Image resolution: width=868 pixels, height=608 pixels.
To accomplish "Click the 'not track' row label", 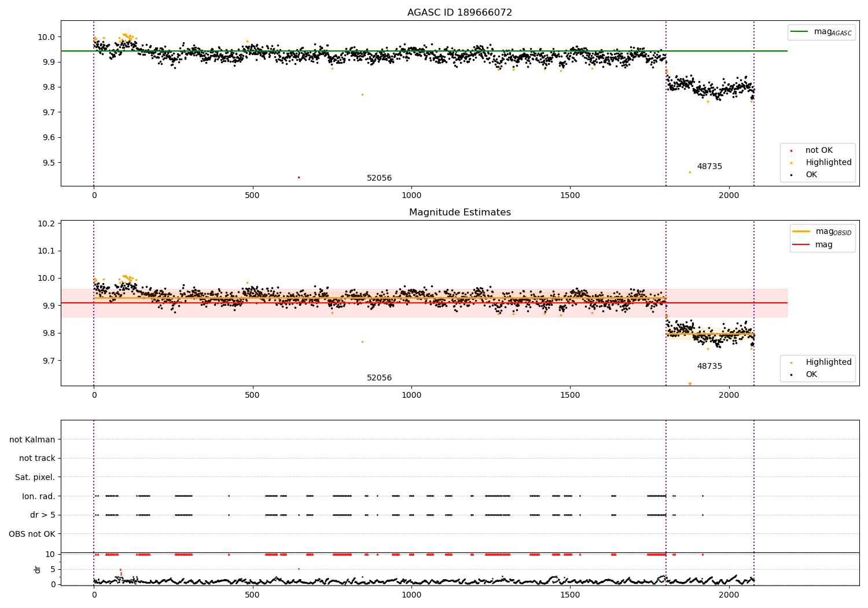I will (x=37, y=459).
